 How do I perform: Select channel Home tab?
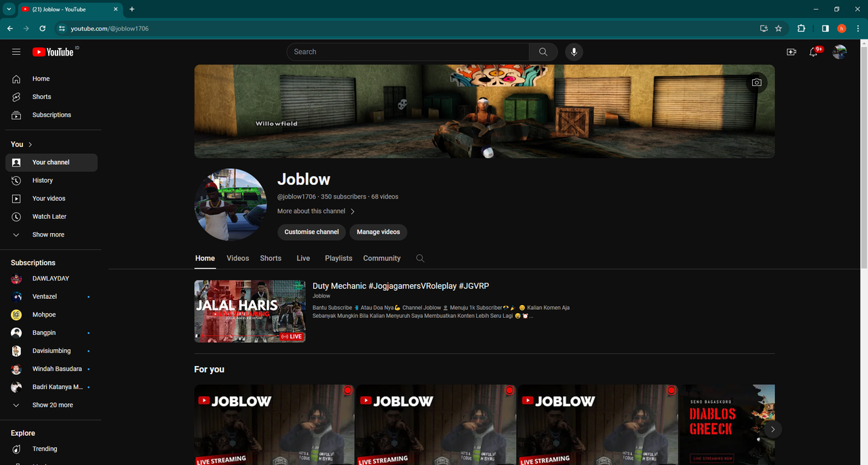205,258
